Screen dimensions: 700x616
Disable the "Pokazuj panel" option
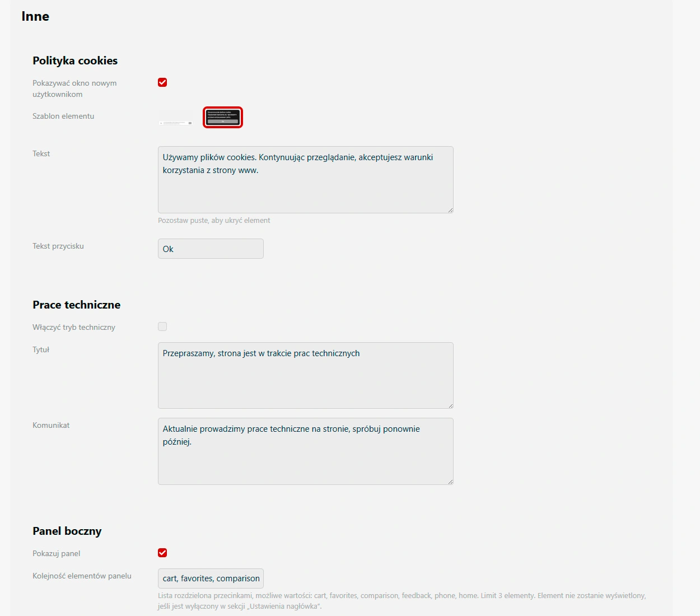[x=162, y=553]
